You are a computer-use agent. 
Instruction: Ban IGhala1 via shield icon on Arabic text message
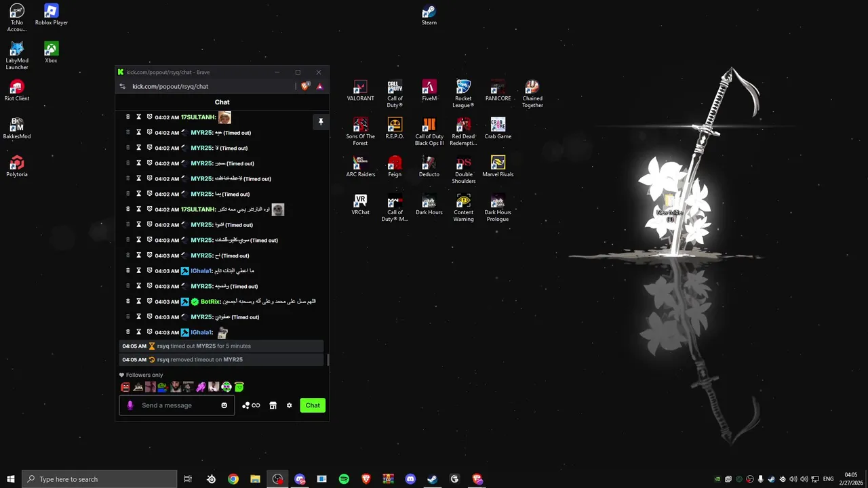pyautogui.click(x=149, y=270)
